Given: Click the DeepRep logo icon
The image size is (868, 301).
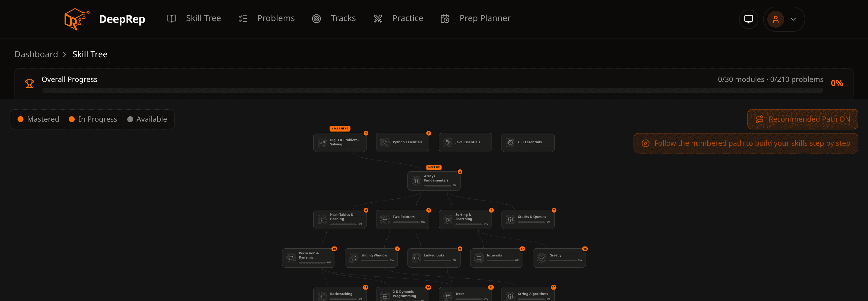Looking at the screenshot, I should tap(77, 19).
